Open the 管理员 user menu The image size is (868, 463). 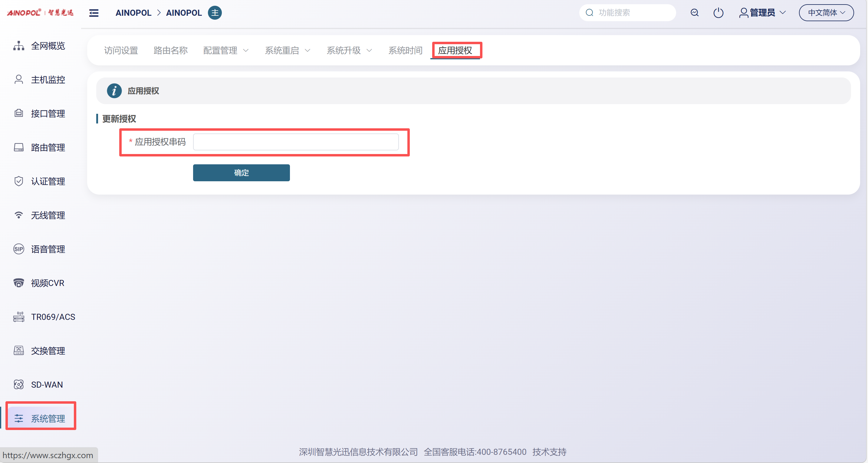click(762, 13)
